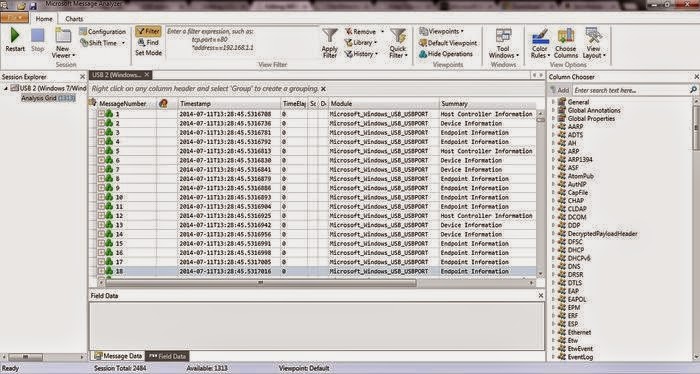Open Color Rules menu
Image resolution: width=700 pixels, height=374 pixels.
click(540, 44)
